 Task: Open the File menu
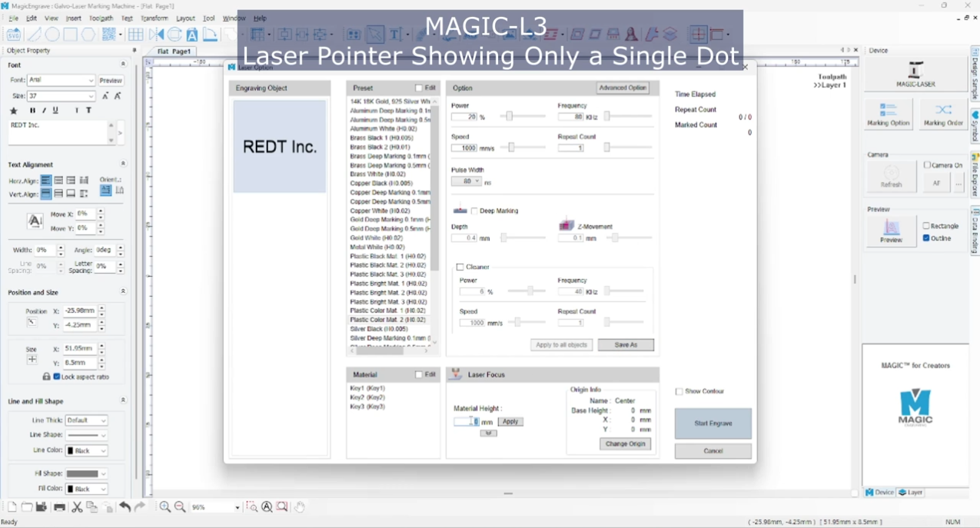tap(13, 18)
